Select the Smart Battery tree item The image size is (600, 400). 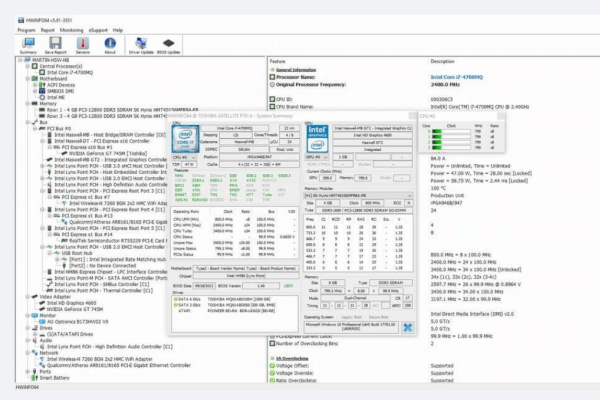(x=55, y=378)
